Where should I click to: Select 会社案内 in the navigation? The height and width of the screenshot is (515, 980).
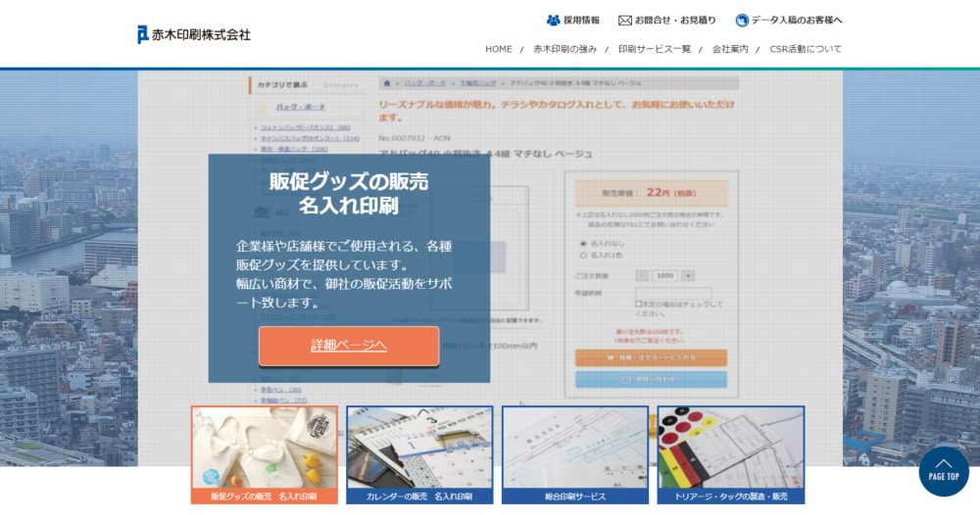(730, 49)
